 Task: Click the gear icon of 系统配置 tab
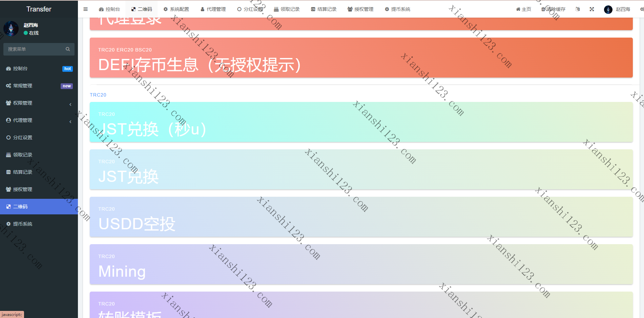[166, 9]
